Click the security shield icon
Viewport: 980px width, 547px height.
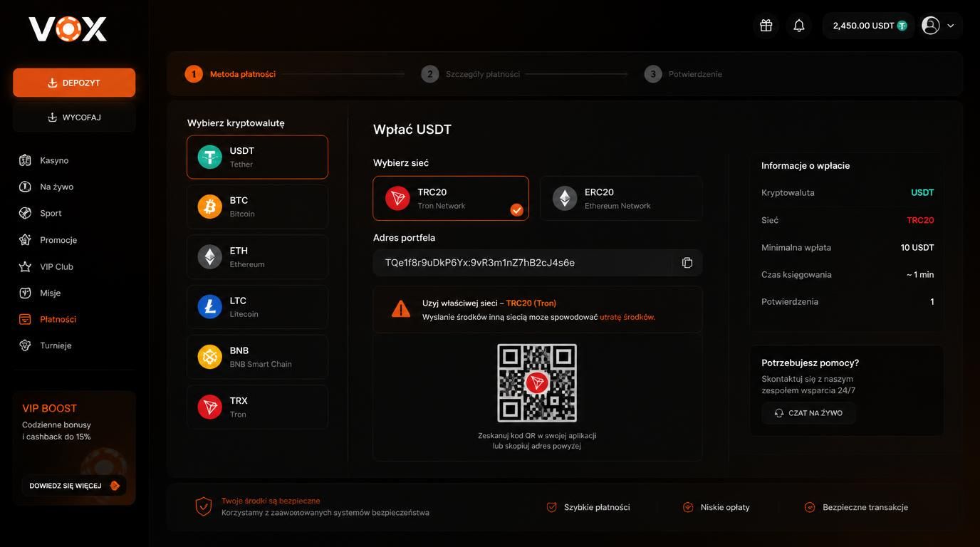(204, 506)
